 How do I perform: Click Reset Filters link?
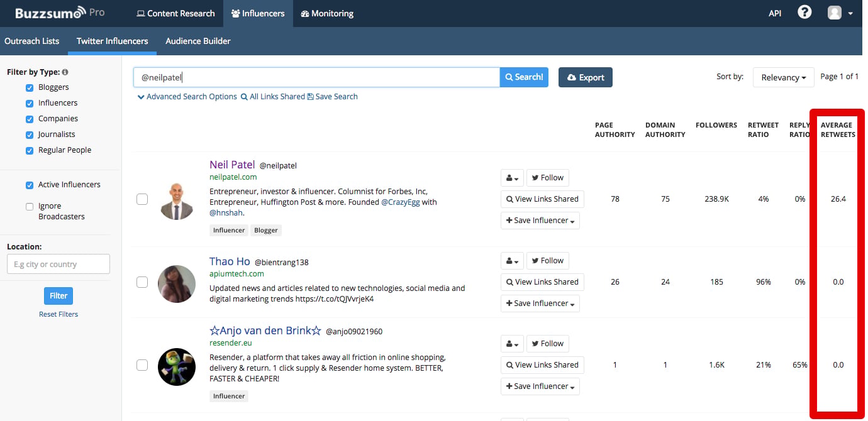(58, 314)
